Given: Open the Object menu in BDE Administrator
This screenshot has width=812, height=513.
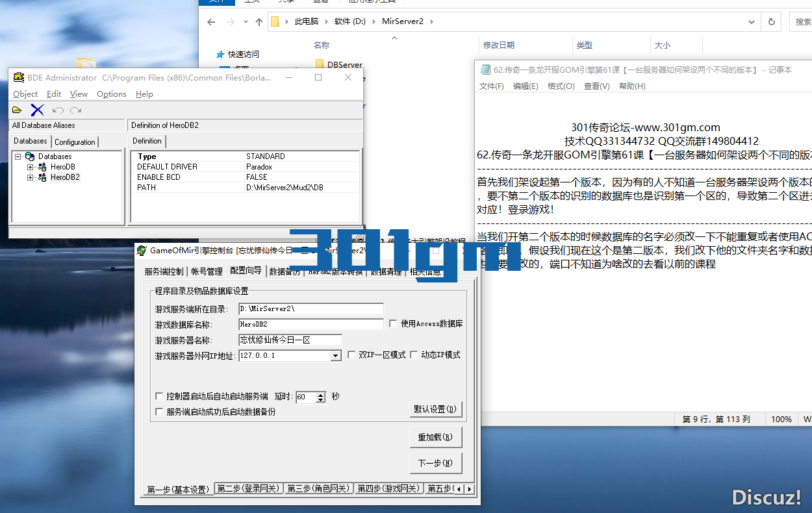Looking at the screenshot, I should click(x=25, y=94).
